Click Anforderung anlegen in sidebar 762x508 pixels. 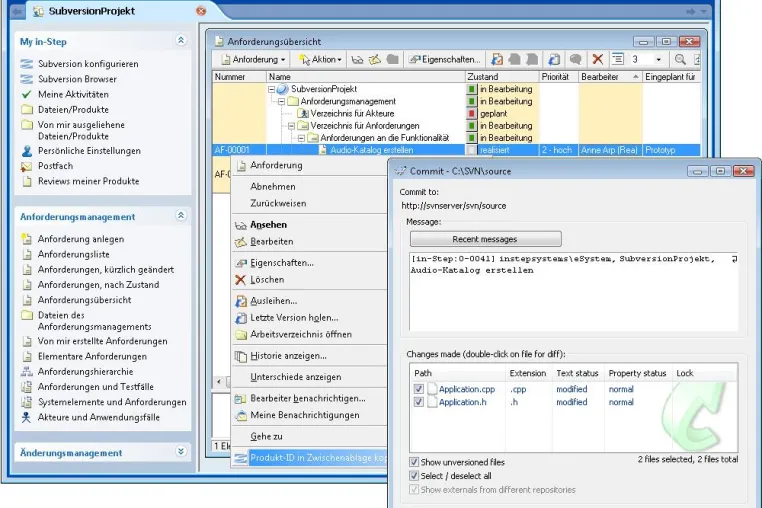[81, 239]
